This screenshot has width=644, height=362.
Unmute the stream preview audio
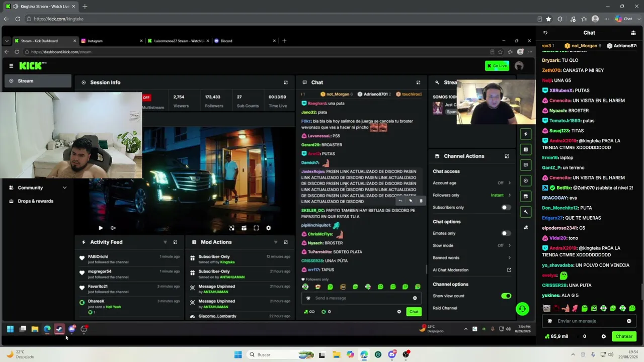[x=113, y=228]
